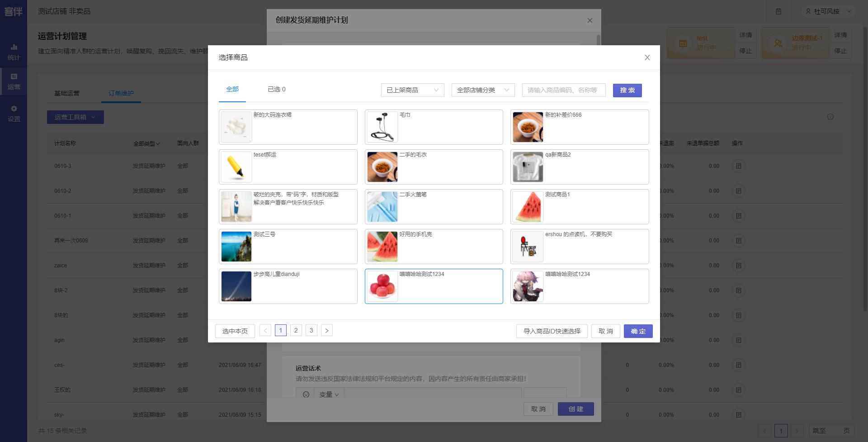868x442 pixels.
Task: Select product 好用的手机壳
Action: [x=434, y=247]
